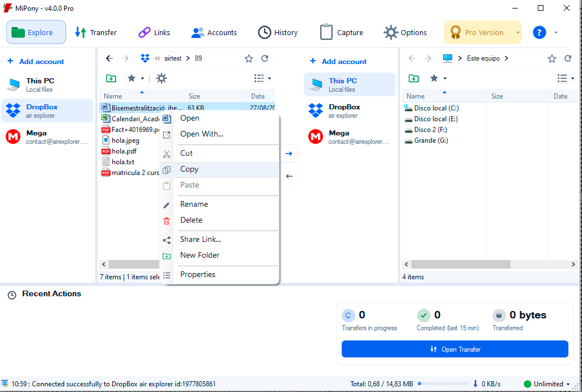The image size is (582, 392).
Task: Choose Delete from context menu
Action: click(x=219, y=220)
